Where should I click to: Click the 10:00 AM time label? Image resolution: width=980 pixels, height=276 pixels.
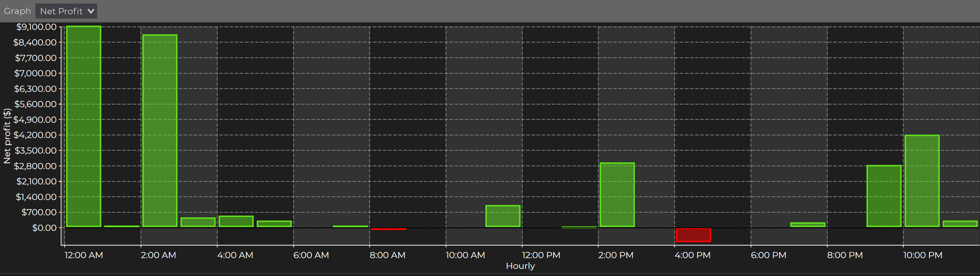click(x=465, y=255)
